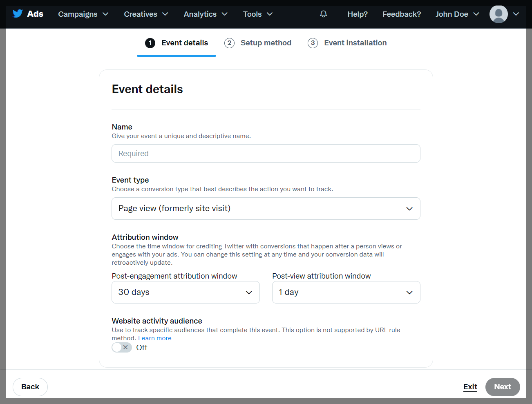Expand Post-engagement attribution window dropdown
This screenshot has height=404, width=532.
point(186,292)
